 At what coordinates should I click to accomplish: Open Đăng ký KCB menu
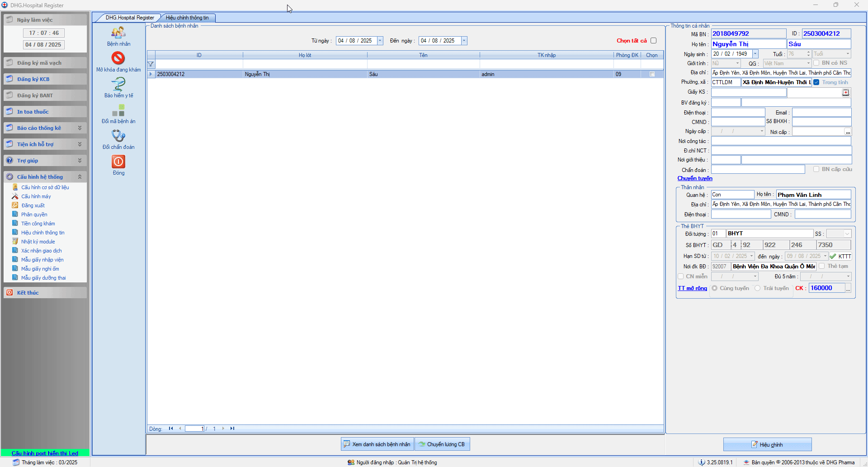[45, 79]
